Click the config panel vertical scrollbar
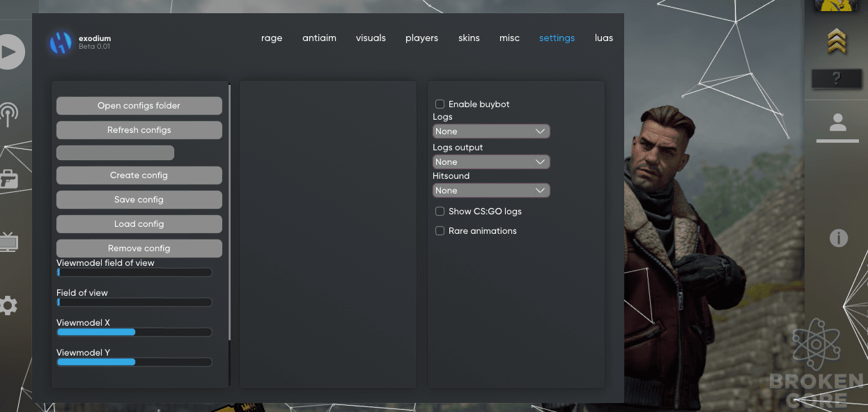 click(x=229, y=214)
